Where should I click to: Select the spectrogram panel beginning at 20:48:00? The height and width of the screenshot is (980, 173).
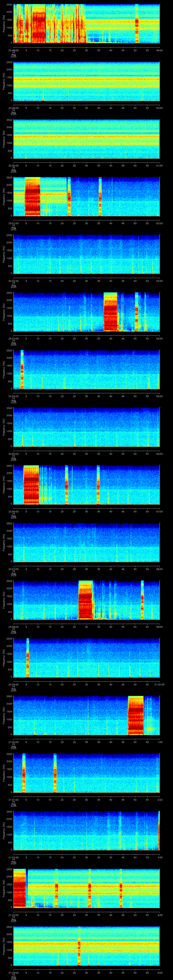pos(86,24)
